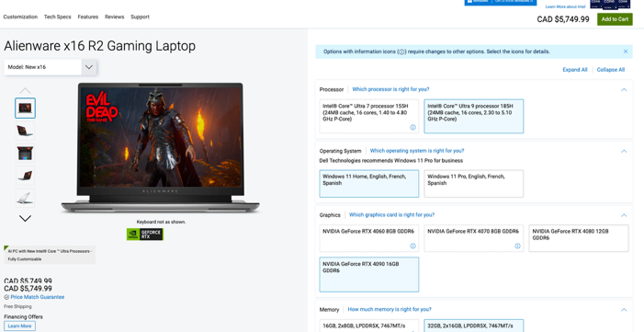
Task: Select NVIDIA GeForce RTX 4080 12GB graphics
Action: click(x=578, y=238)
